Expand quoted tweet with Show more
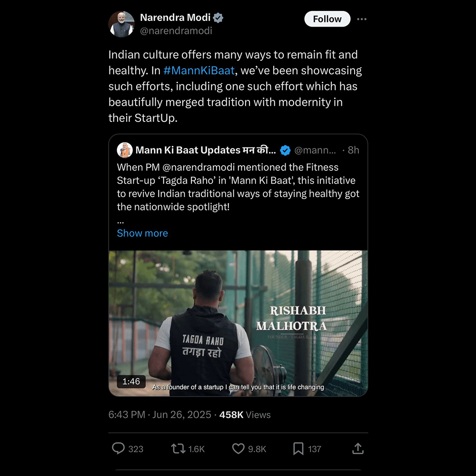 (x=142, y=233)
